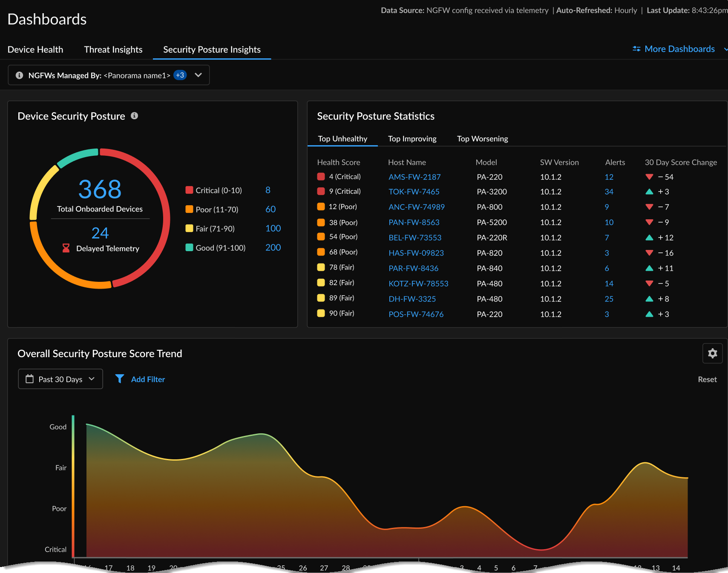Click the info icon beside Device Security Posture
This screenshot has height=573, width=728.
coord(135,116)
